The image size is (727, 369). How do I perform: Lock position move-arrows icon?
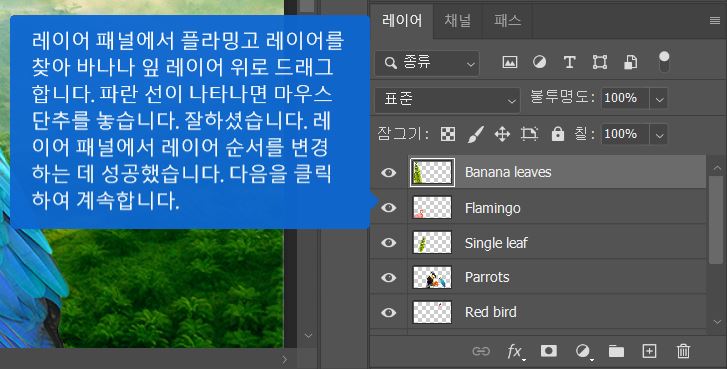point(502,134)
